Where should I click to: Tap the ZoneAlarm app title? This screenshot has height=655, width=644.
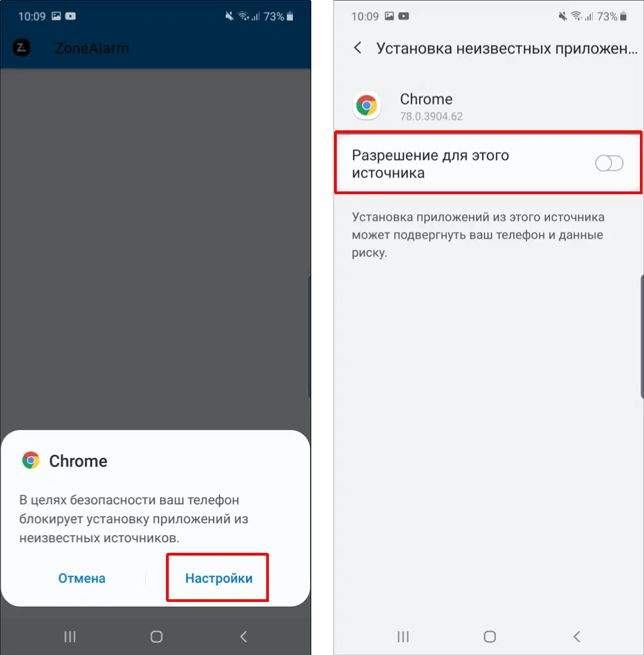(x=91, y=48)
